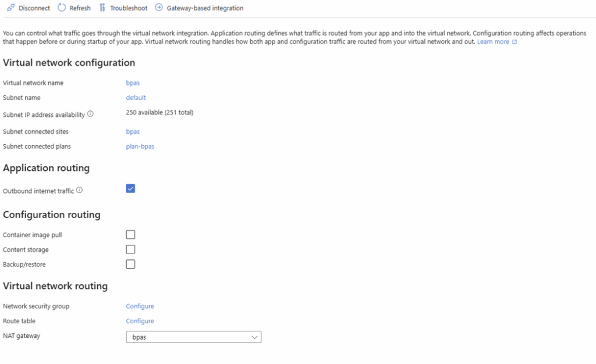Open the bpas virtual network name link

pos(133,83)
